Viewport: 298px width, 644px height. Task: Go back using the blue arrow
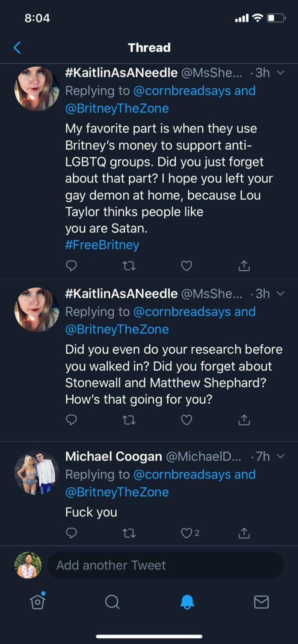pos(17,48)
